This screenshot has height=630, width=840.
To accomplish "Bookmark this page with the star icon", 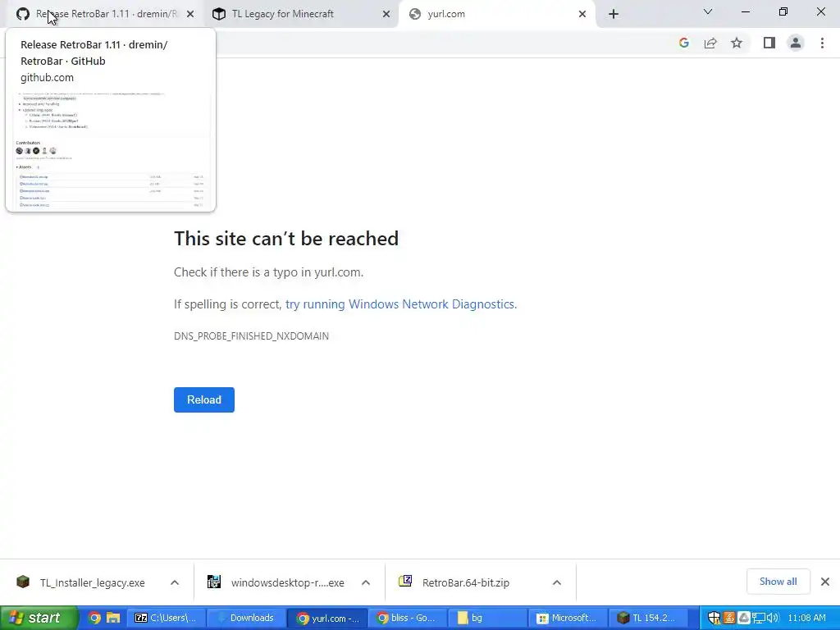I will tap(737, 43).
